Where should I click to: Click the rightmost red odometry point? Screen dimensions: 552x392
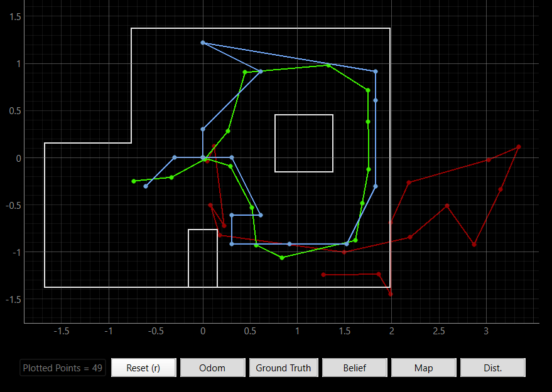(x=519, y=147)
